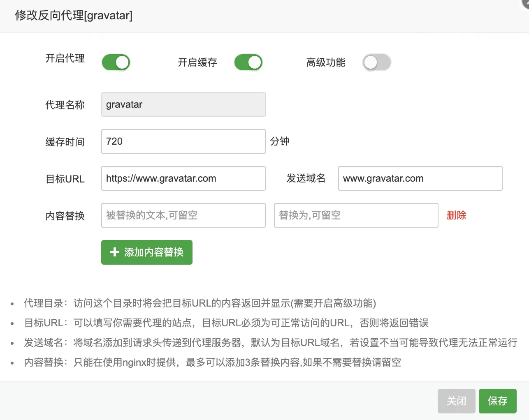Click the 缓存时间 field containing 720
The image size is (529, 420).
click(x=183, y=141)
